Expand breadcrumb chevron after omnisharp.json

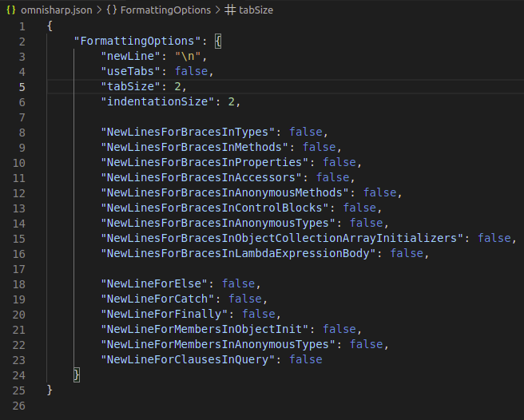[99, 10]
